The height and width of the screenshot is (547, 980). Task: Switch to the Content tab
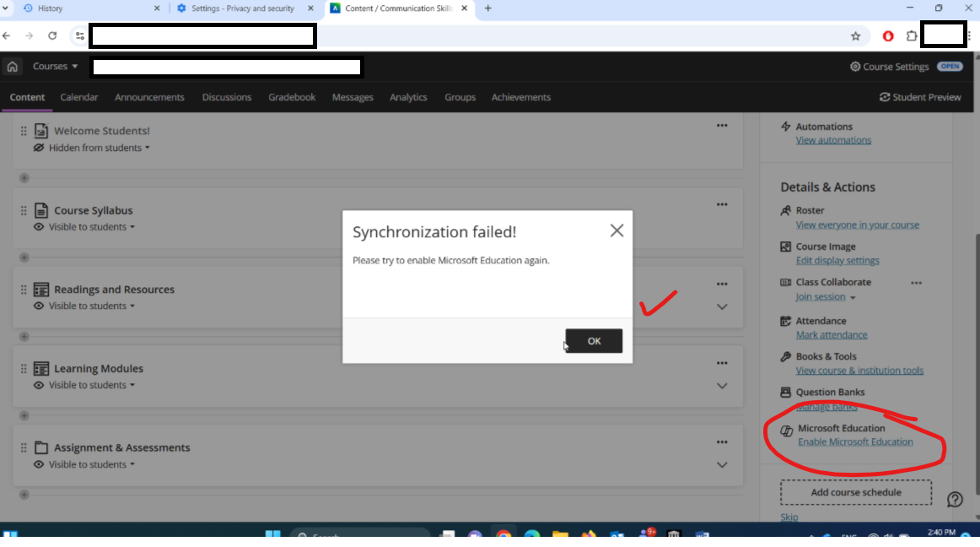tap(27, 97)
